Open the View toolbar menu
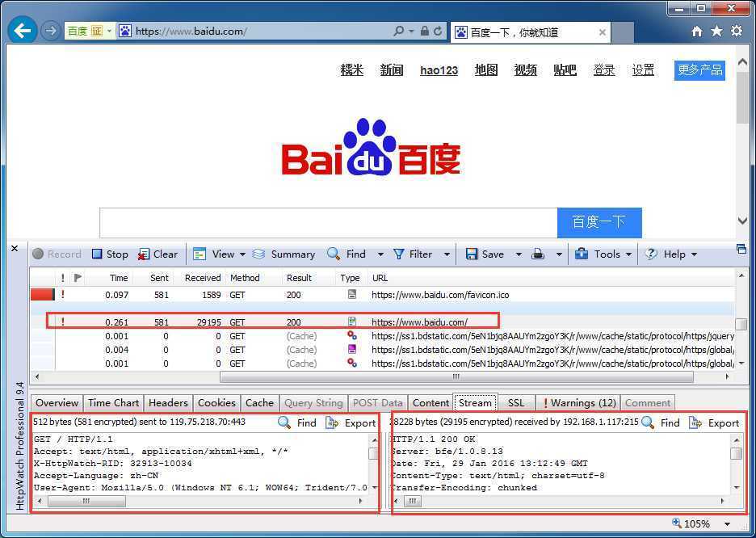 coord(220,254)
